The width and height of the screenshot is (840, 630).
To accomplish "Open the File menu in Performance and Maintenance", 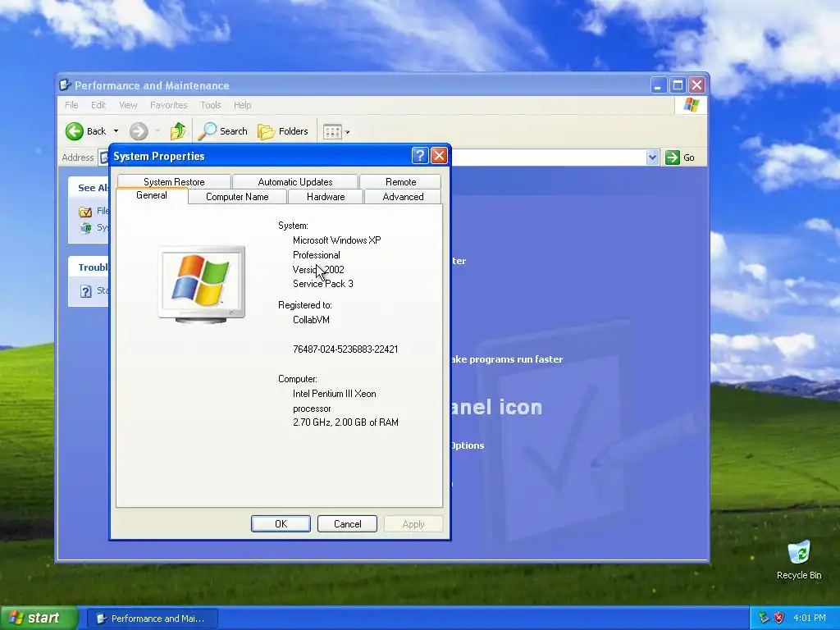I will pos(71,105).
